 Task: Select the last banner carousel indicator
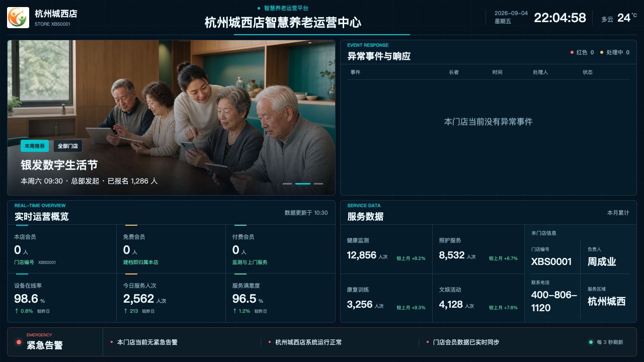click(318, 184)
